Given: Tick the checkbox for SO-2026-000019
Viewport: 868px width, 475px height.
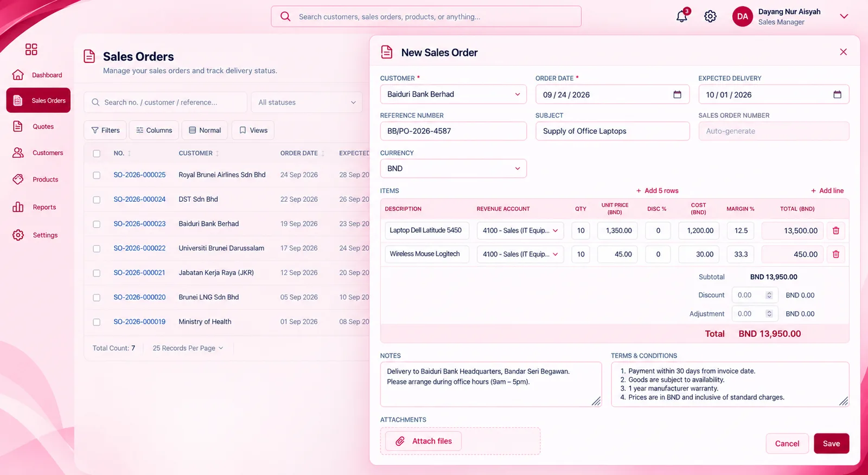Looking at the screenshot, I should tap(97, 322).
